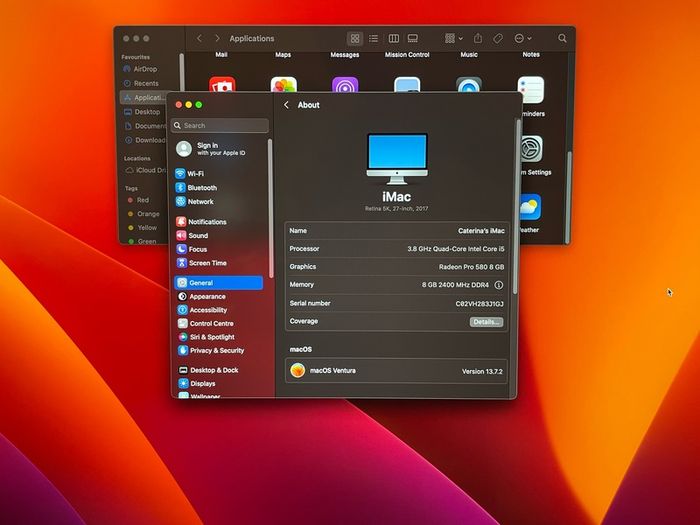
Task: Click the Finder back arrow
Action: coord(199,38)
